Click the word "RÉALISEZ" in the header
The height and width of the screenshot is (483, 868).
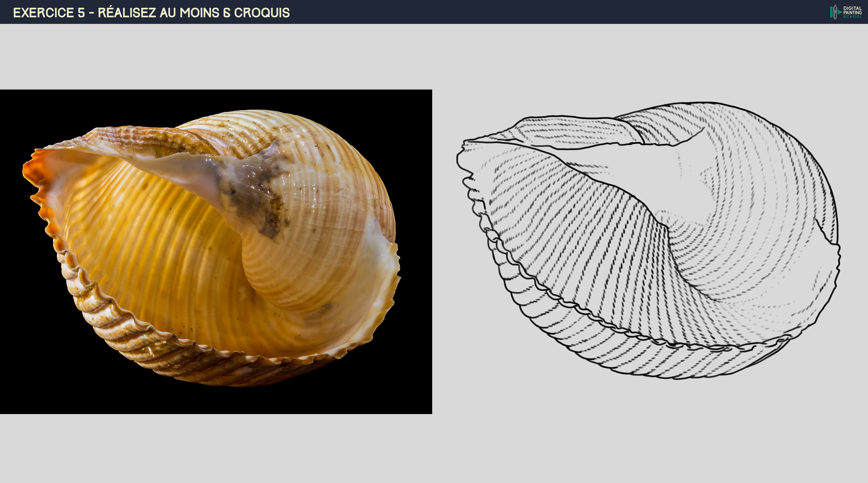127,13
